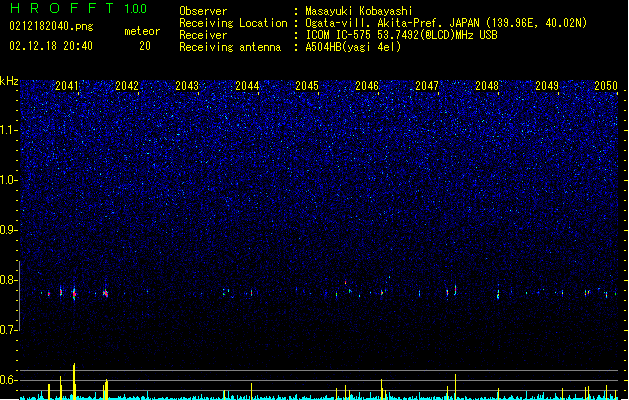Click the 2045 time marker

pos(307,86)
